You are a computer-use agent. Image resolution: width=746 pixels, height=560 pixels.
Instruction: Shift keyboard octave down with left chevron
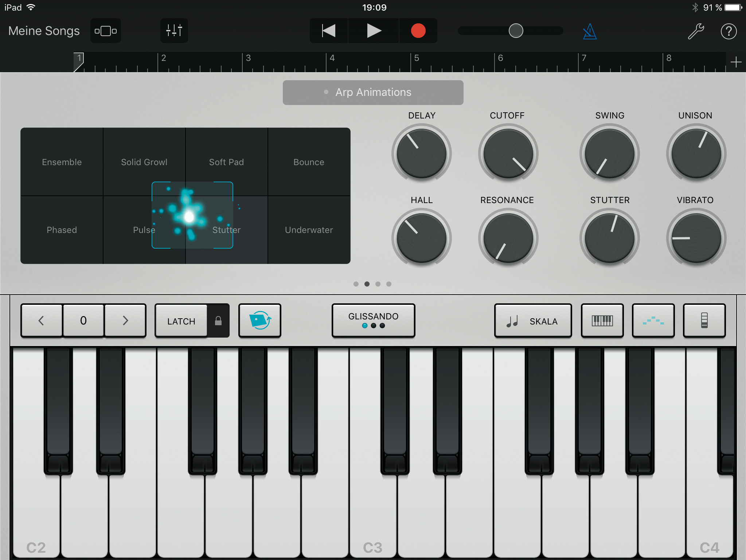point(41,321)
